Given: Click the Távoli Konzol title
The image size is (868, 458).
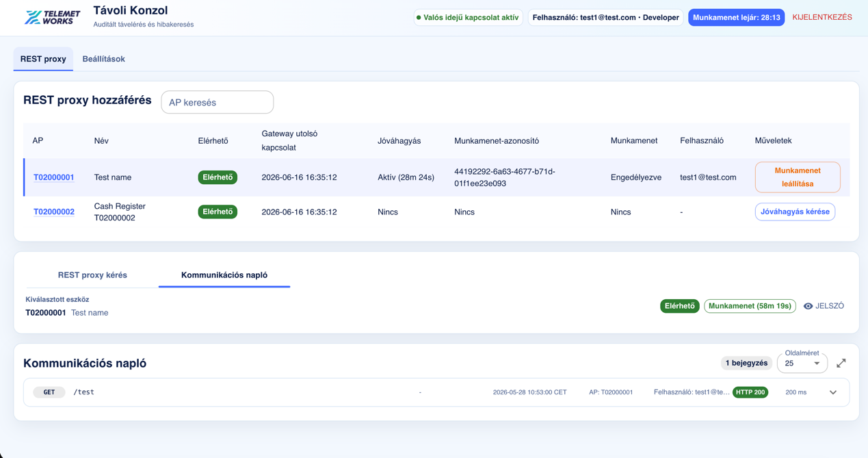Looking at the screenshot, I should click(131, 10).
